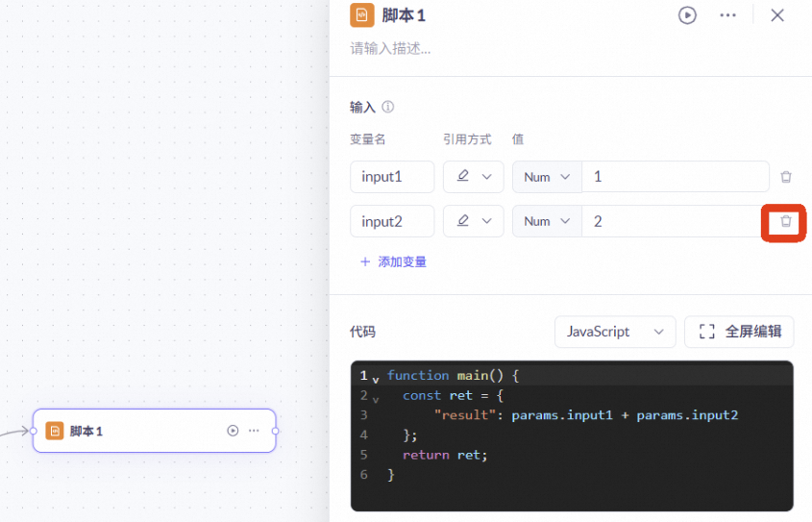Edit the input2 variable name field

coord(392,221)
